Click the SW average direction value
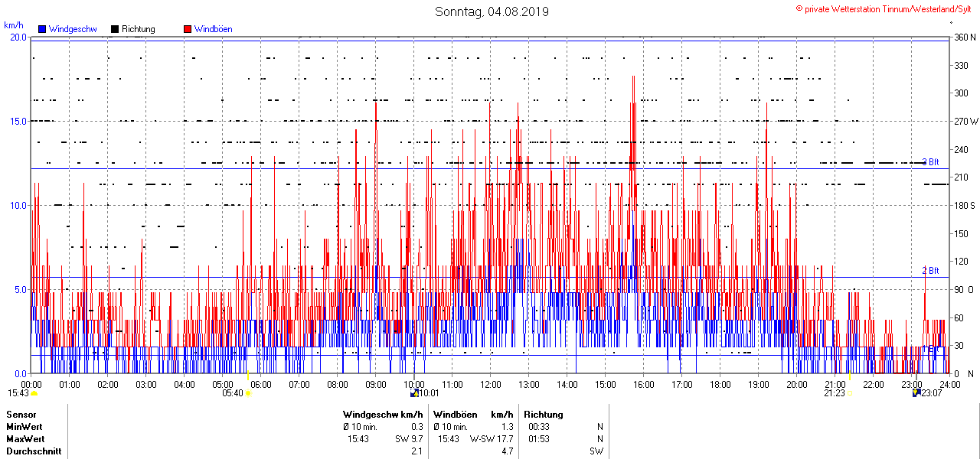Screen dimensions: 980x459 pyautogui.click(x=596, y=451)
